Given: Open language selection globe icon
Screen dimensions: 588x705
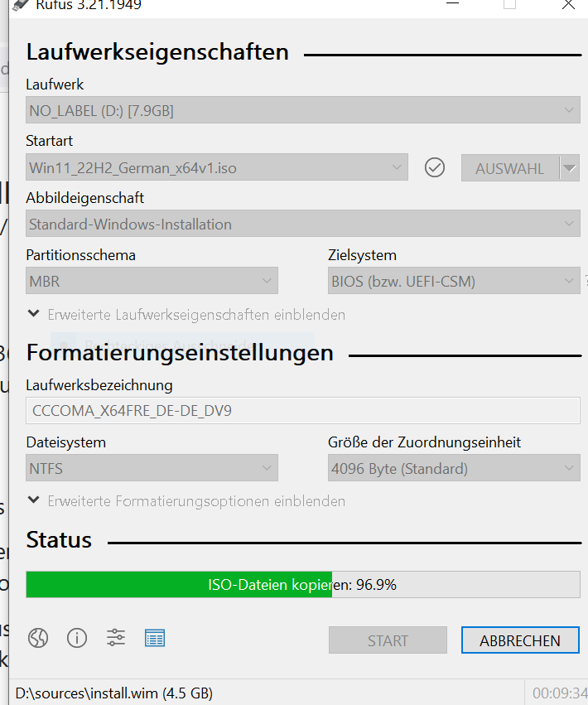Looking at the screenshot, I should (38, 638).
